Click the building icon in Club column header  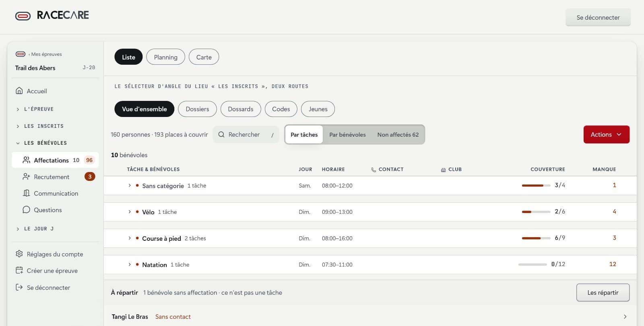tap(443, 170)
